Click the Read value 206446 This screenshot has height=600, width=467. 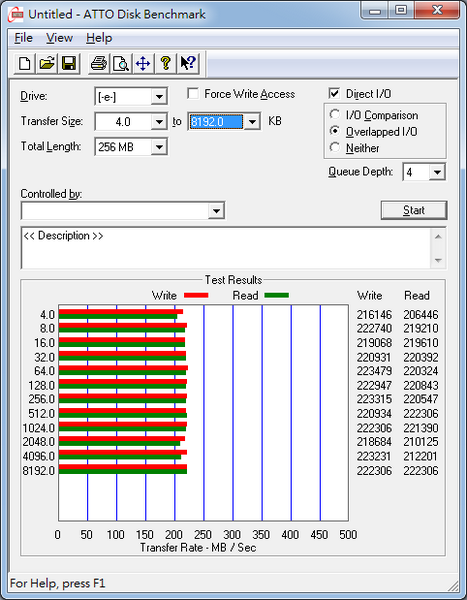421,315
